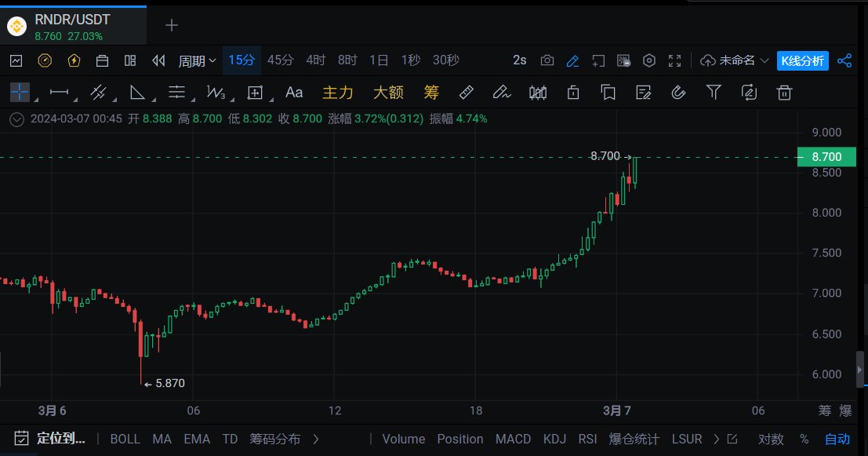Viewport: 868px width, 456px height.
Task: Toggle 对数 logarithmic scale
Action: [770, 439]
